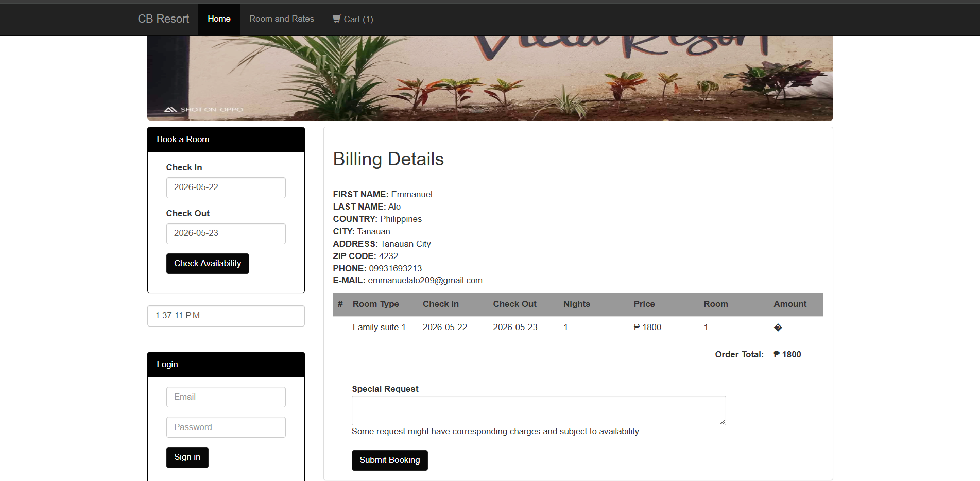
Task: Open the Room and Rates page
Action: click(282, 19)
